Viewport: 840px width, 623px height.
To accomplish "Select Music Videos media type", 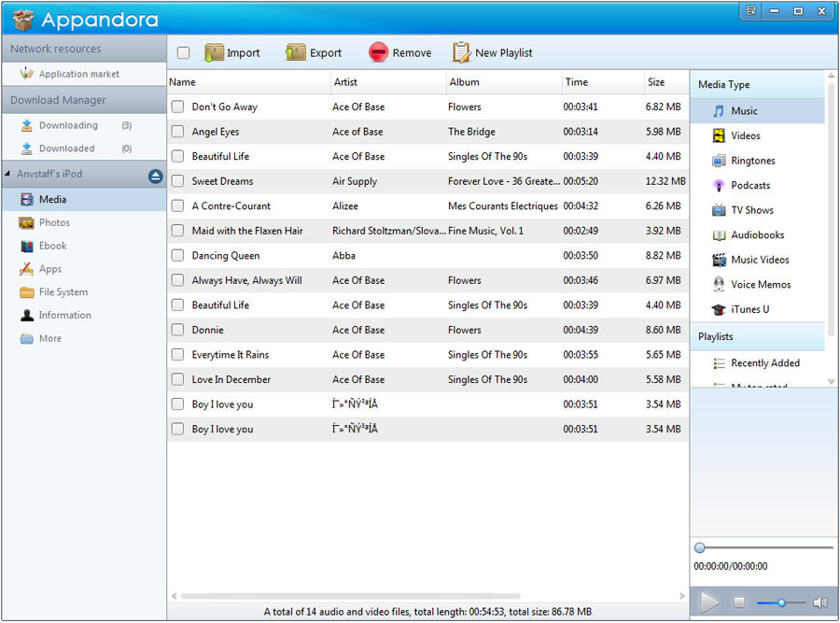I will (758, 260).
